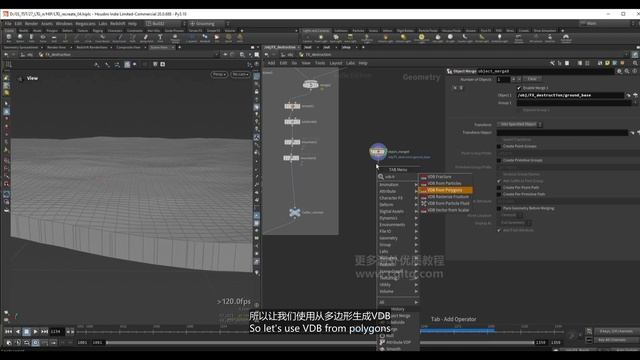The width and height of the screenshot is (640, 360).
Task: Open the Go menu in network editor
Action: pos(294,63)
